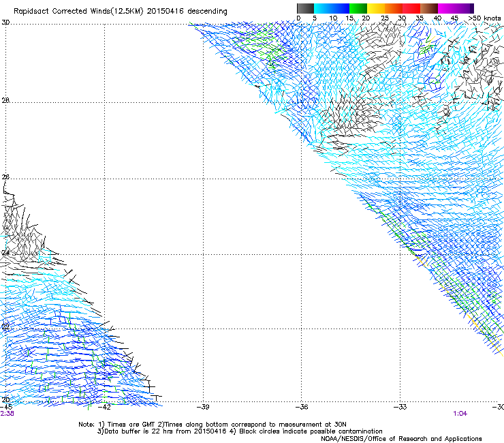The image size is (504, 443).
Task: Click the longitude axis label '-39'
Action: tap(203, 407)
